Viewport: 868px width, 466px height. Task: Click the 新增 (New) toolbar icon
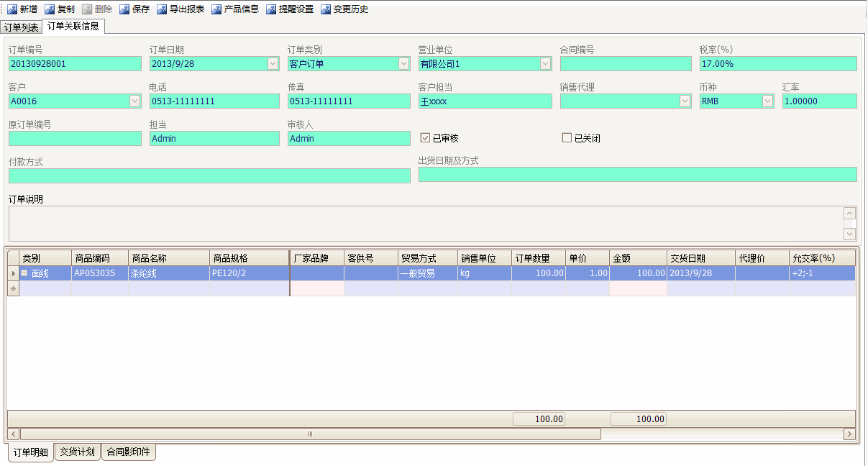click(x=12, y=9)
